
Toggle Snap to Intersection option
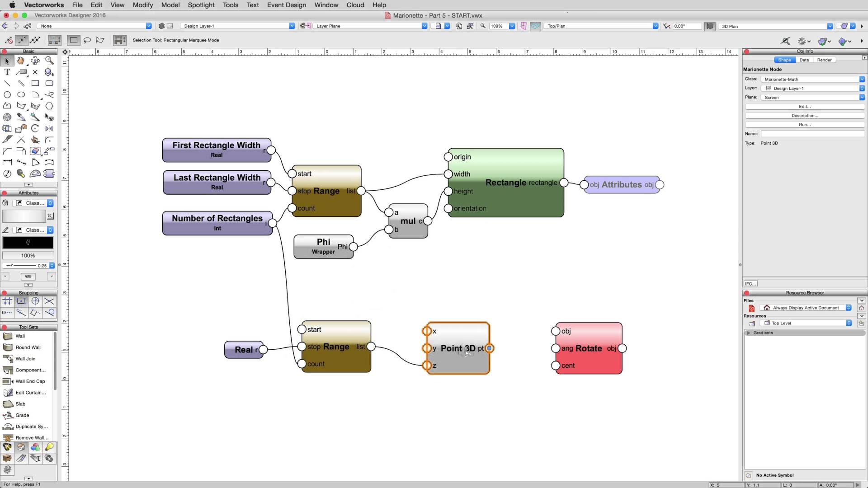point(49,301)
